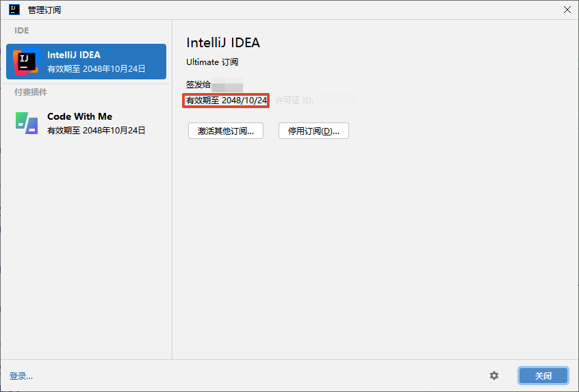
Task: Click the Code With Me plugin icon
Action: 27,123
